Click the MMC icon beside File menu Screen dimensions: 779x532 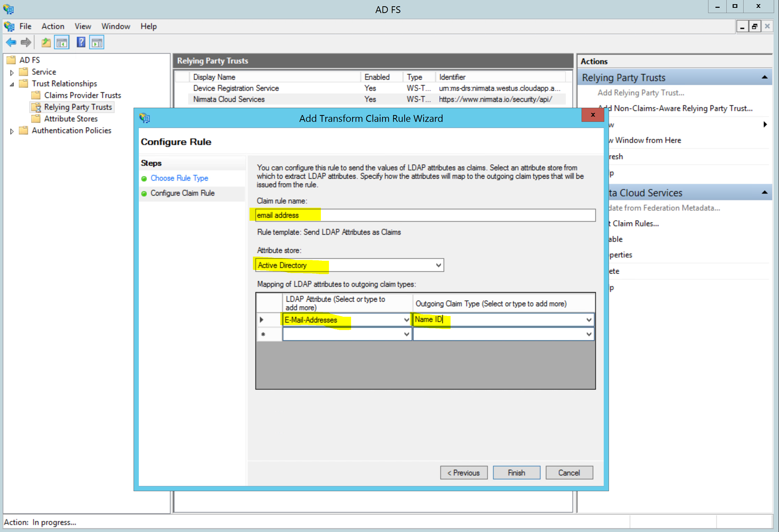tap(9, 27)
